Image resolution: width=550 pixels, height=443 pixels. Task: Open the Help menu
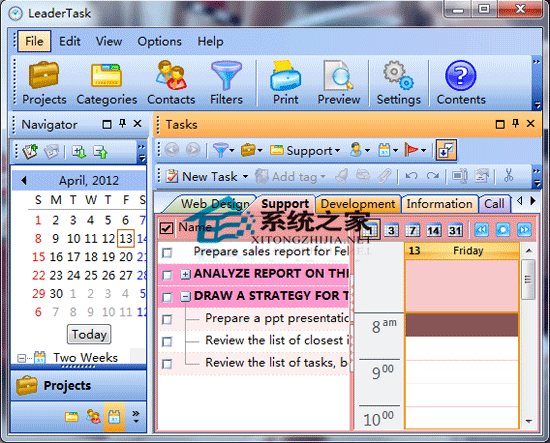click(x=210, y=41)
